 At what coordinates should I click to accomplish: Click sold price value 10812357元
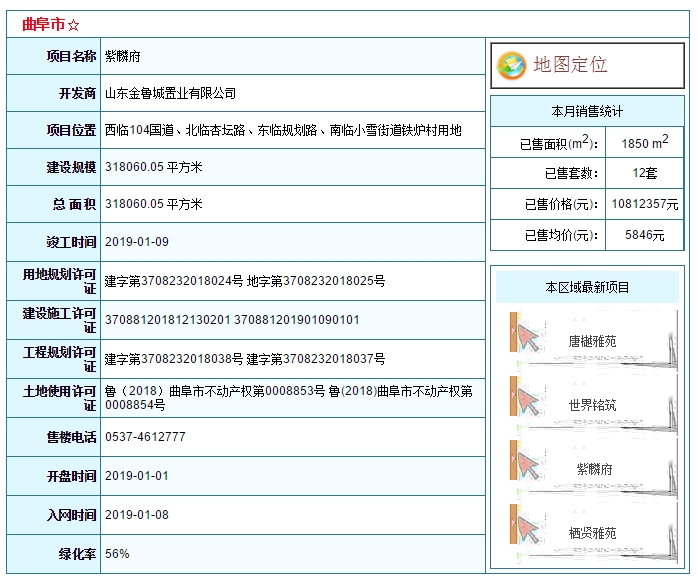click(645, 204)
